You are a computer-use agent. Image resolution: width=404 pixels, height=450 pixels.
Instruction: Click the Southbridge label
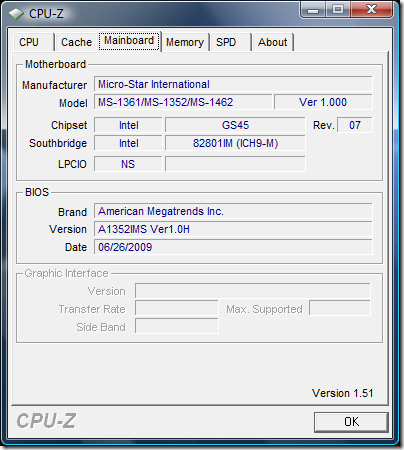tap(58, 143)
